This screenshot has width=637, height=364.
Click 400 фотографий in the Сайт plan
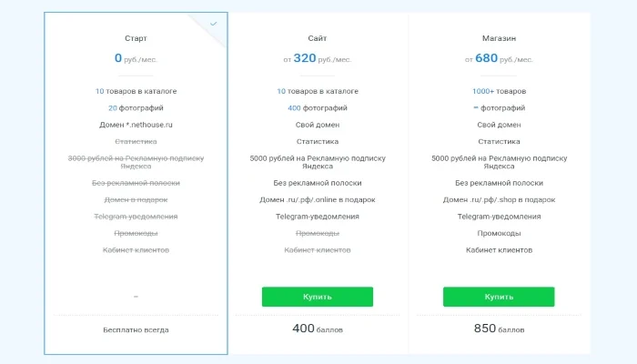pos(318,108)
